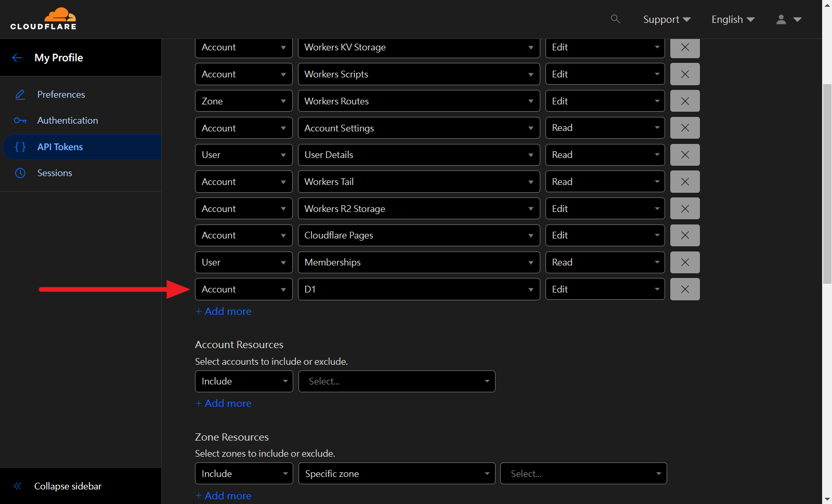
Task: Click the page vertical scrollbar
Action: [827, 182]
